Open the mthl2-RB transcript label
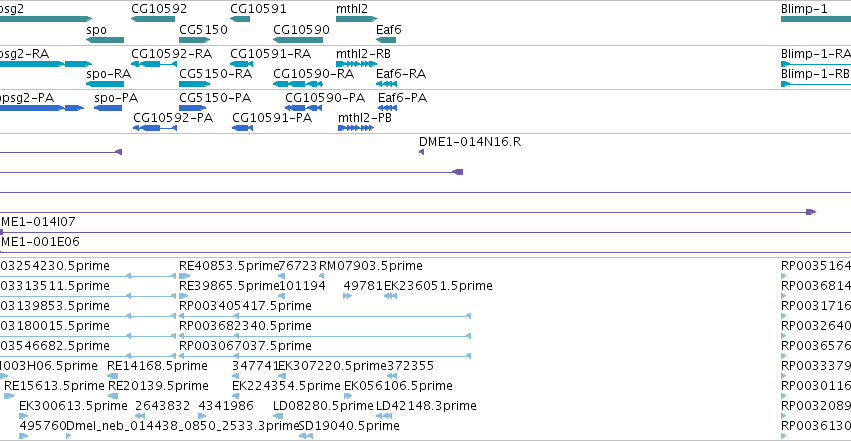851x441 pixels. point(363,54)
